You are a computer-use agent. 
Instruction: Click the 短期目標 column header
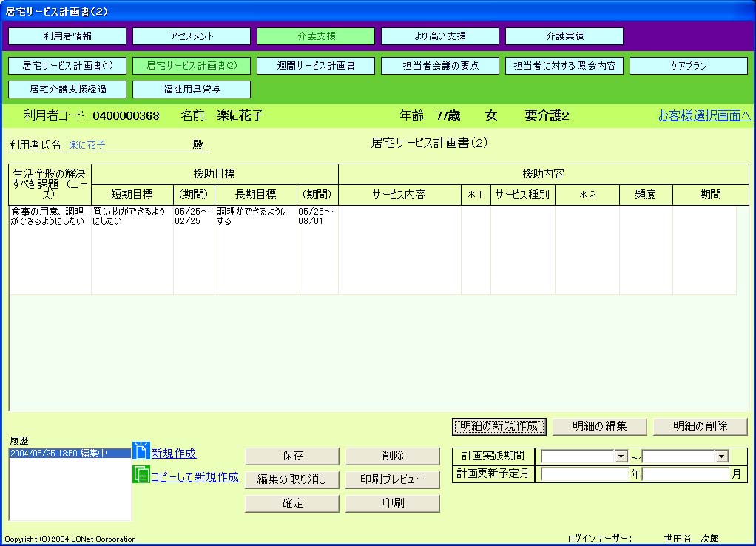point(132,195)
